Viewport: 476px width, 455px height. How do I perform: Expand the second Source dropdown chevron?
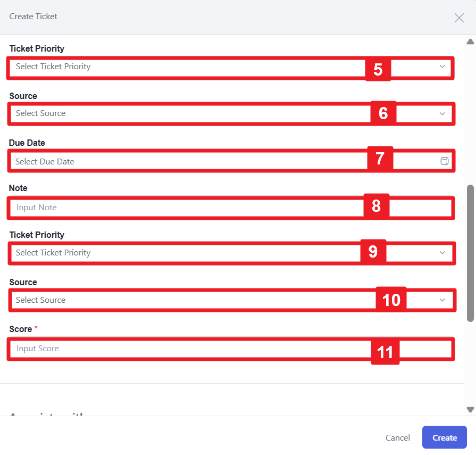click(442, 300)
